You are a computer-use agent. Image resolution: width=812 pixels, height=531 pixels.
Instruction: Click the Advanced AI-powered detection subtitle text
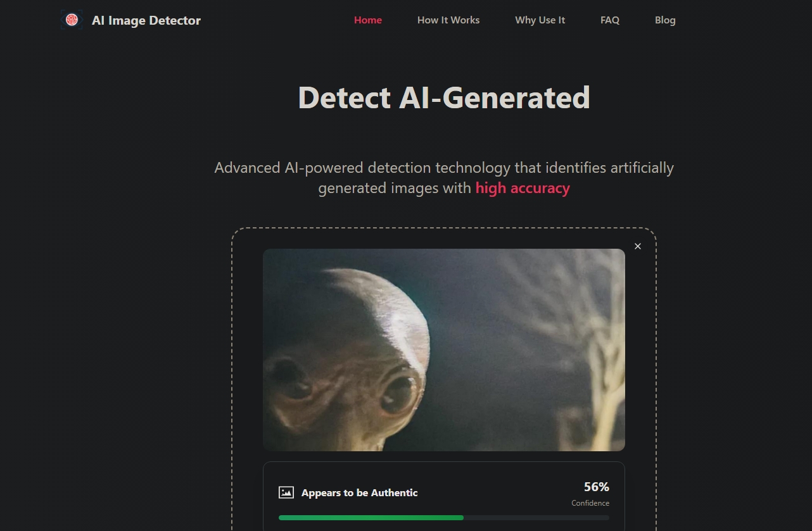pyautogui.click(x=444, y=178)
